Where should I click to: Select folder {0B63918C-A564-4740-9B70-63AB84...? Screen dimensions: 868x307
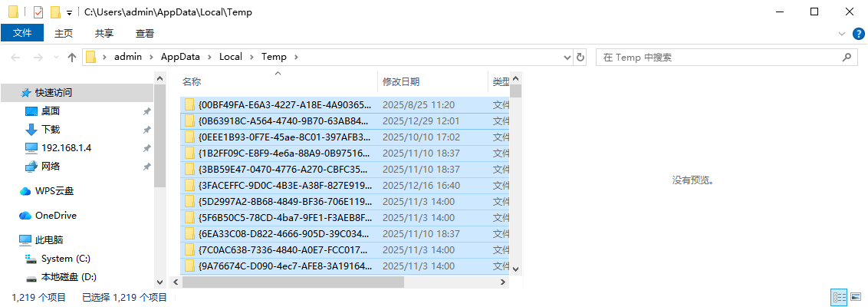coord(345,120)
